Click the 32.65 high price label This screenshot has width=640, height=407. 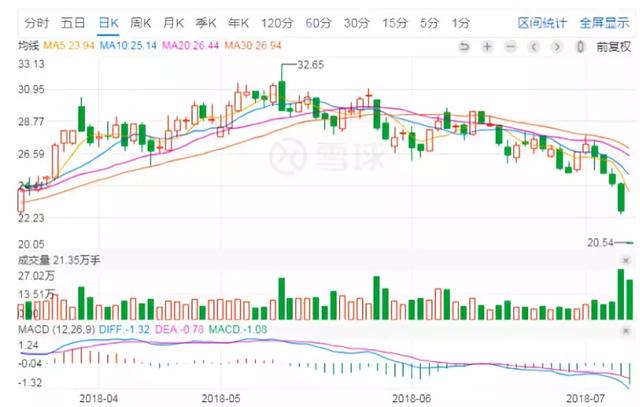[310, 65]
